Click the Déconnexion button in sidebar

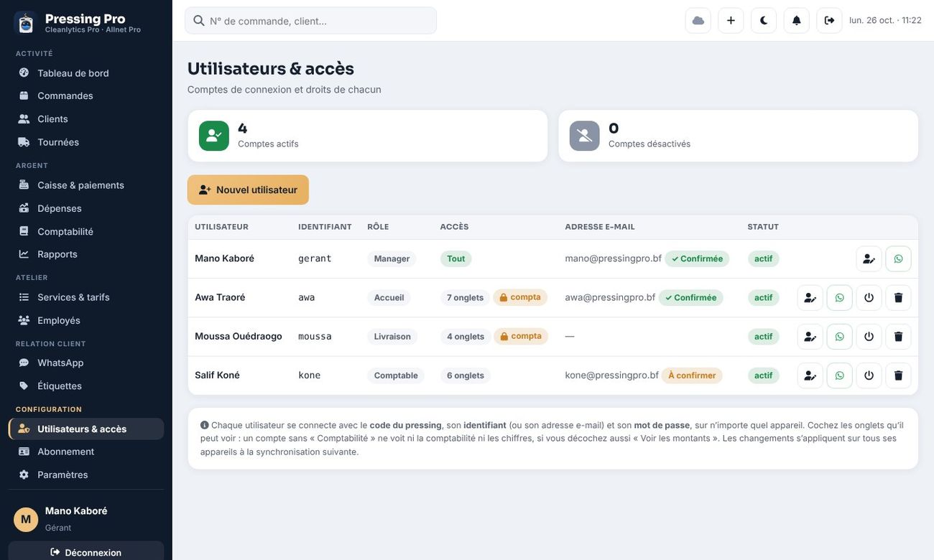click(86, 552)
